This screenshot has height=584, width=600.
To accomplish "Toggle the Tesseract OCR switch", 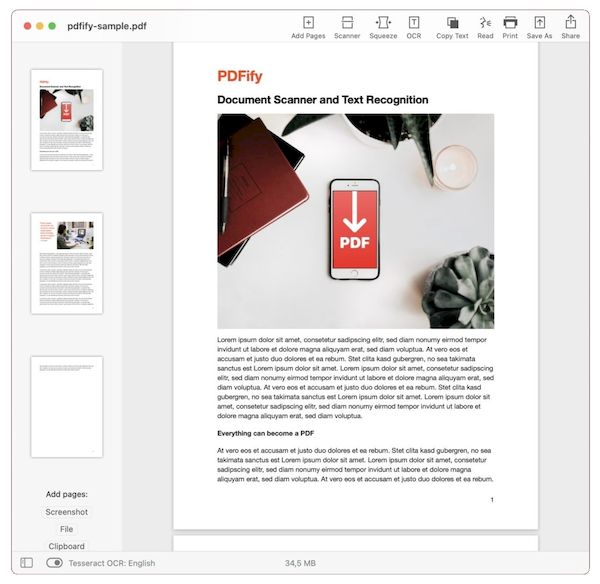I will tap(54, 562).
